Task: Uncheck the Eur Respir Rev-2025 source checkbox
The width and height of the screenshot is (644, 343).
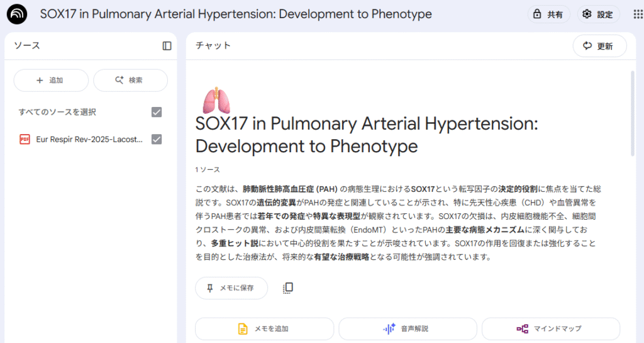Action: tap(157, 139)
